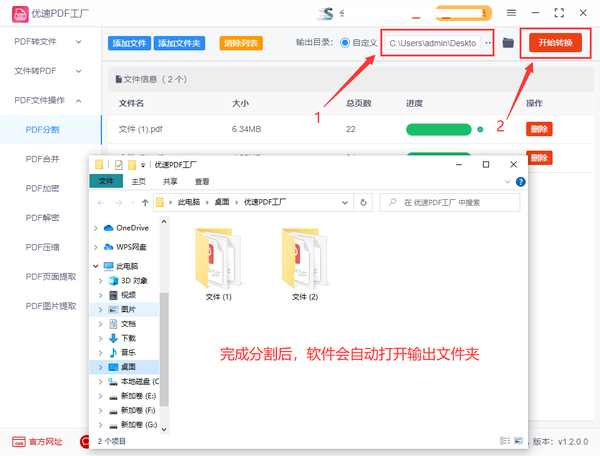Click the 开始转换 button

pyautogui.click(x=555, y=42)
